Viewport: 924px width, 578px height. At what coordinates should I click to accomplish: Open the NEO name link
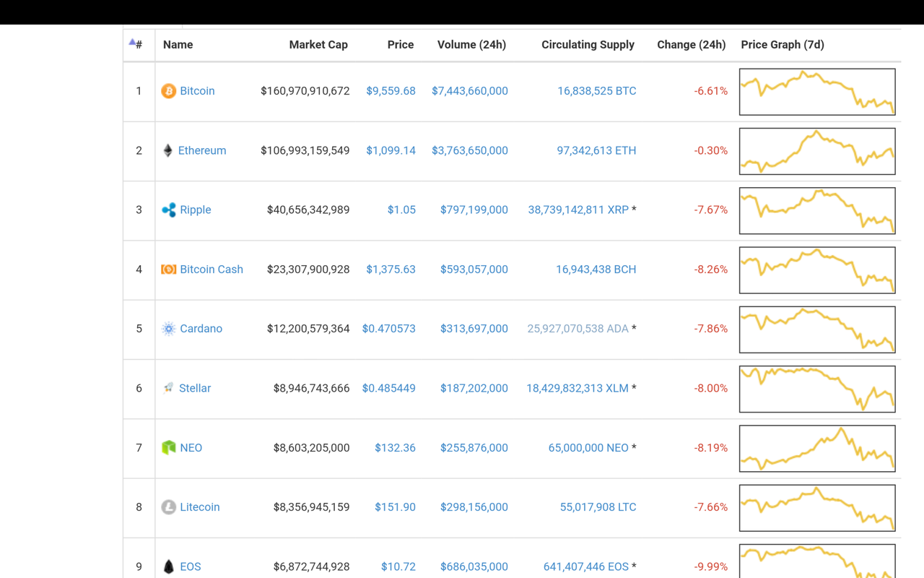pyautogui.click(x=191, y=448)
